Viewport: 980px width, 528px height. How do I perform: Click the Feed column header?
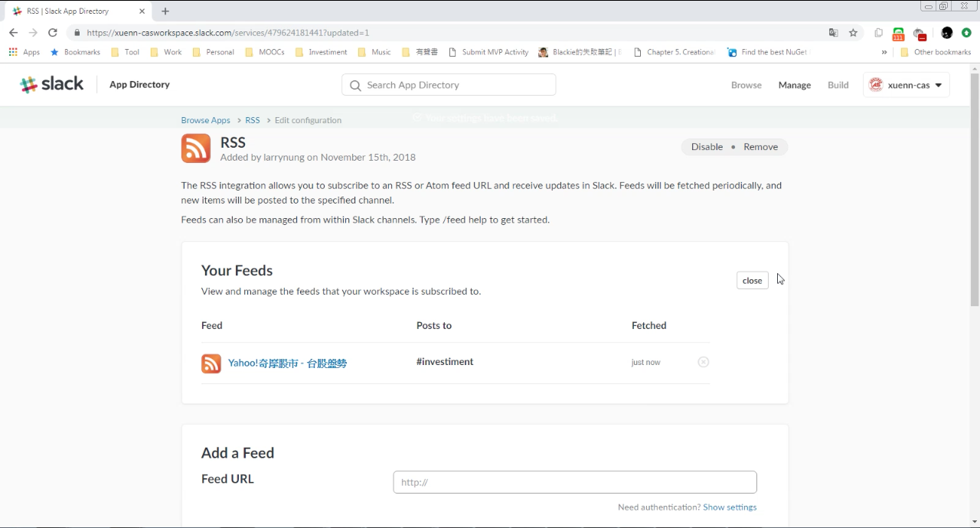click(x=212, y=325)
